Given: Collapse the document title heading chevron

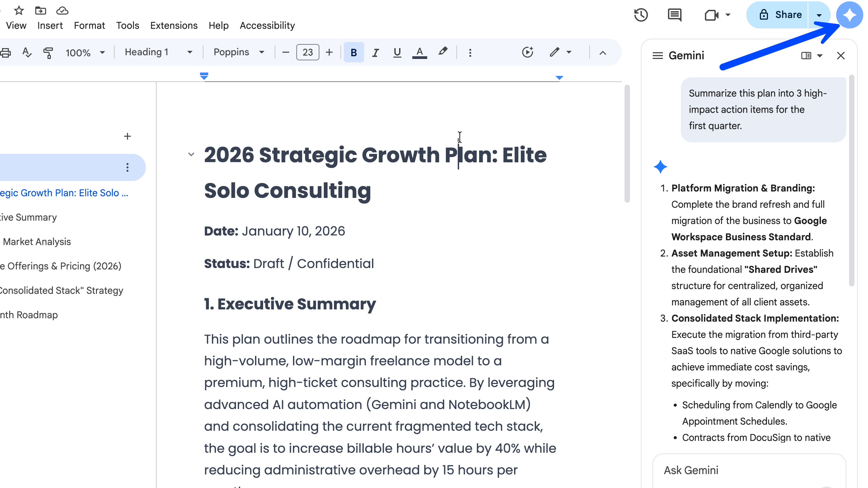Looking at the screenshot, I should (191, 155).
